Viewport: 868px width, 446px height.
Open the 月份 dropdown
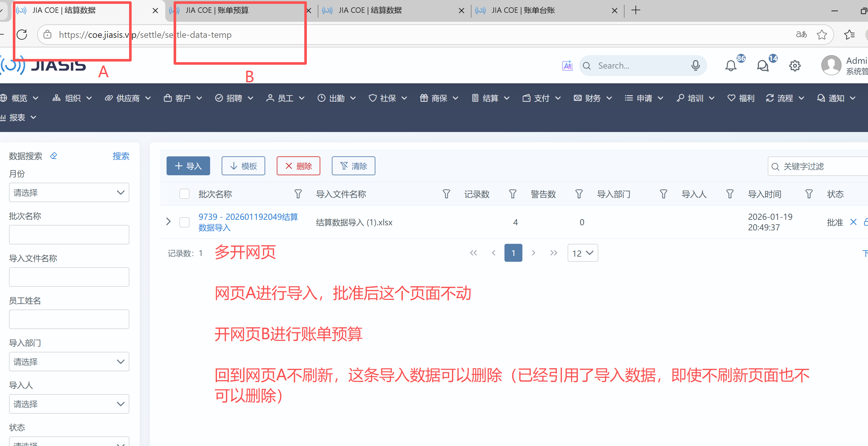pos(69,193)
